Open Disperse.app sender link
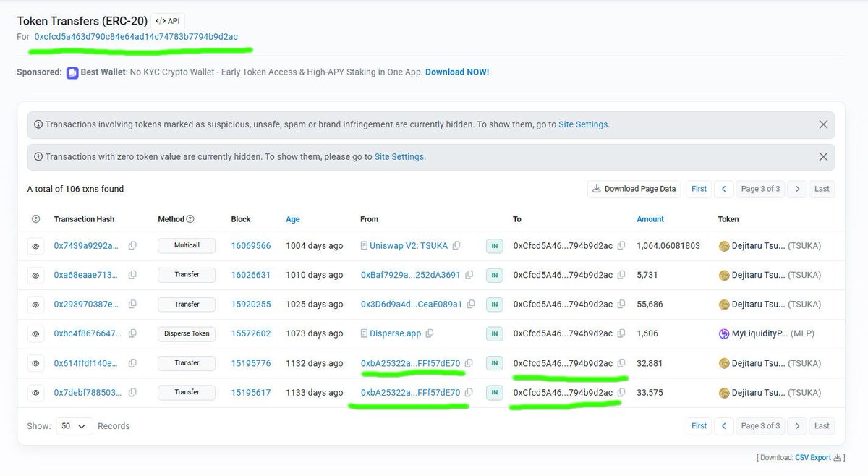 tap(395, 333)
